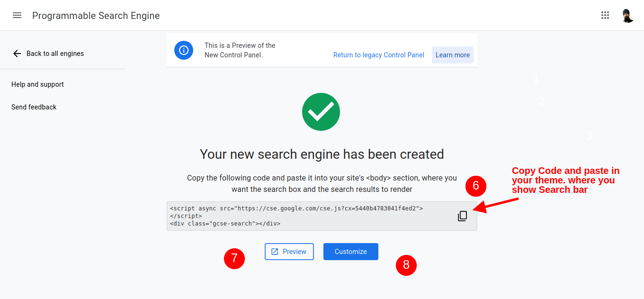Click the preview banner message text
The width and height of the screenshot is (644, 299).
click(x=240, y=50)
